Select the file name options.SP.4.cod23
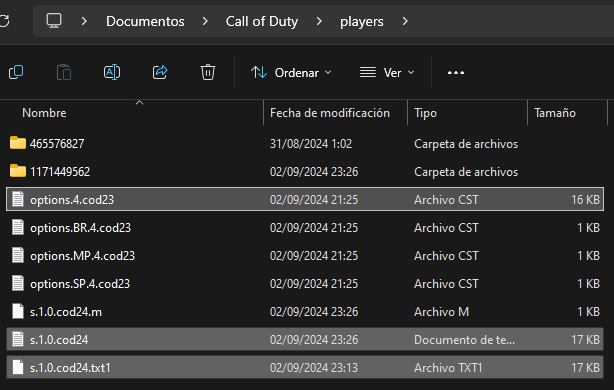Screen dimensions: 614x390 pyautogui.click(x=80, y=284)
